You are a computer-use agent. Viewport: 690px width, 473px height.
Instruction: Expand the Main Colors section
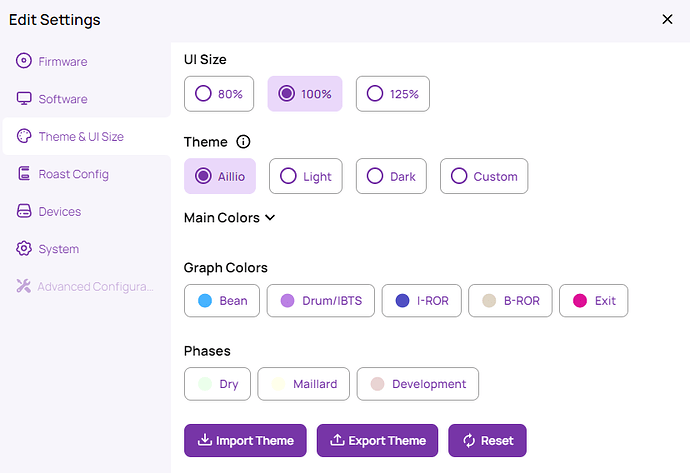[230, 218]
